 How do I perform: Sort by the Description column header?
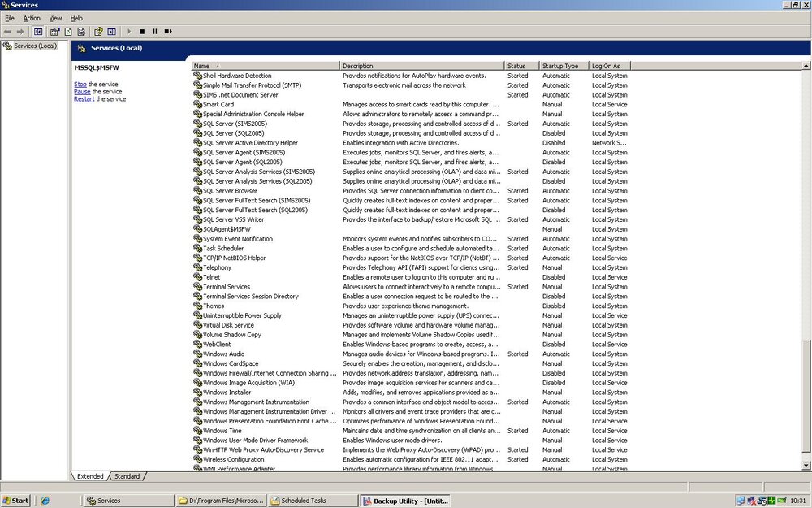click(422, 66)
